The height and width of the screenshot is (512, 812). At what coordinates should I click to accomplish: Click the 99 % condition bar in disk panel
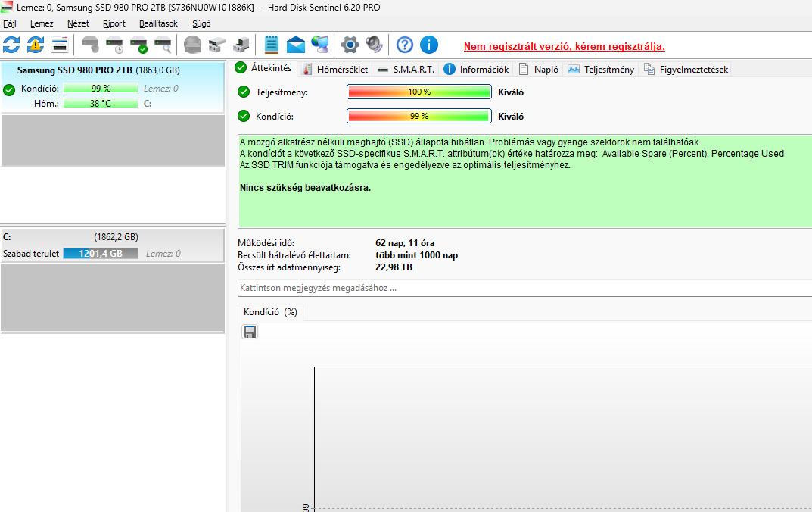point(101,88)
